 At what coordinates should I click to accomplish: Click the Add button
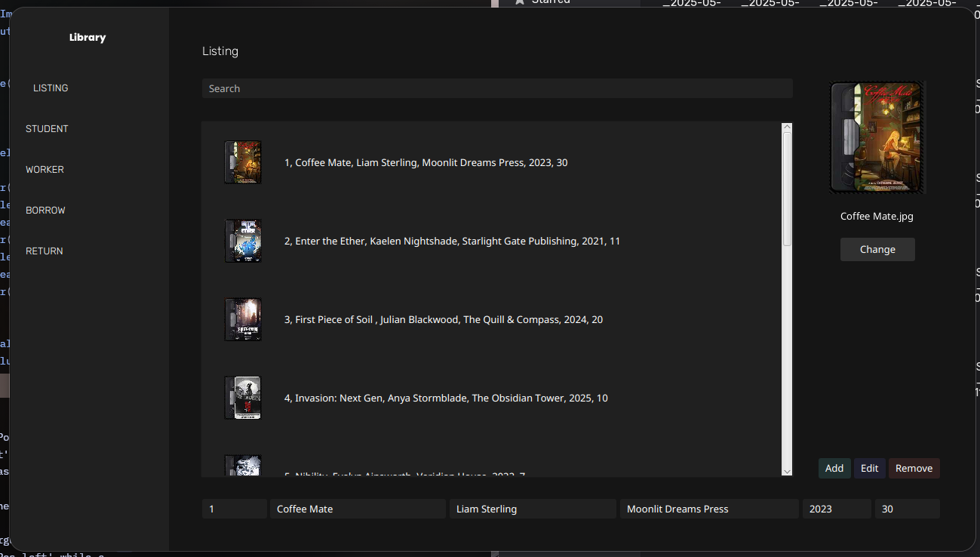coord(834,468)
